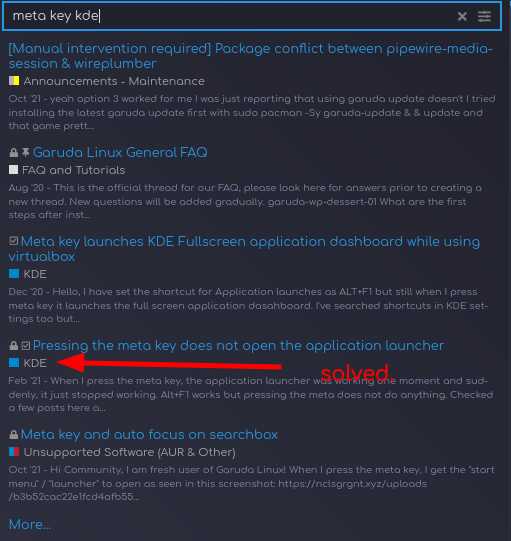Click lock icon on Meta key and auto focus topic
This screenshot has height=541, width=511.
tap(13, 434)
